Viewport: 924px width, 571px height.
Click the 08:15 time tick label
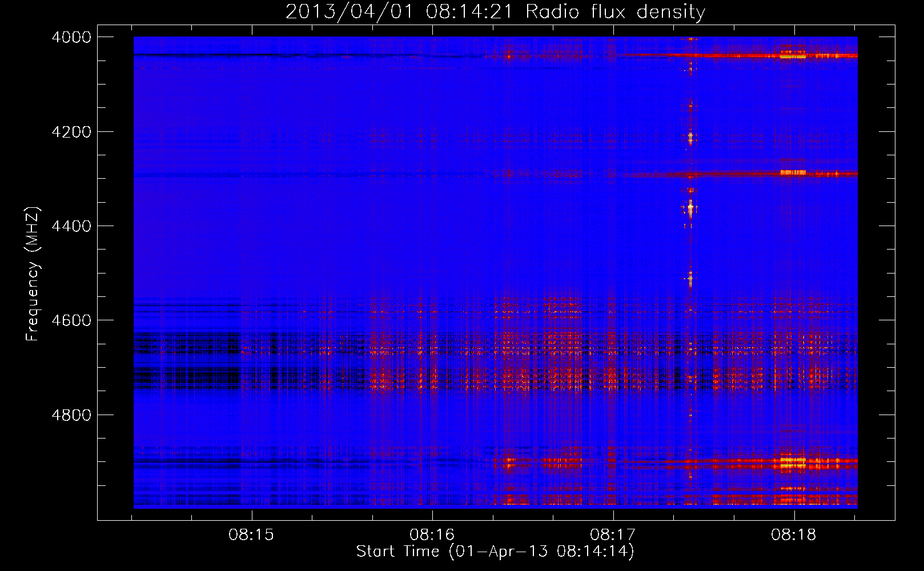251,535
